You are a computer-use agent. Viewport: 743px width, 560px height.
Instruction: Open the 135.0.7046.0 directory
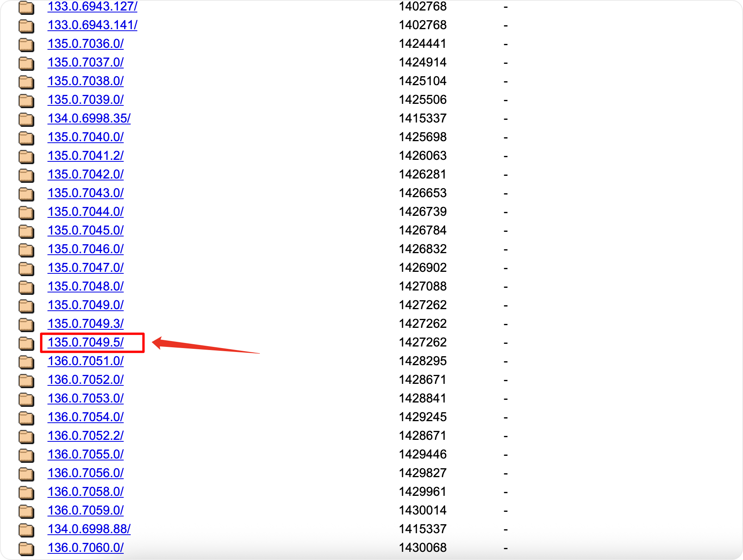tap(85, 249)
